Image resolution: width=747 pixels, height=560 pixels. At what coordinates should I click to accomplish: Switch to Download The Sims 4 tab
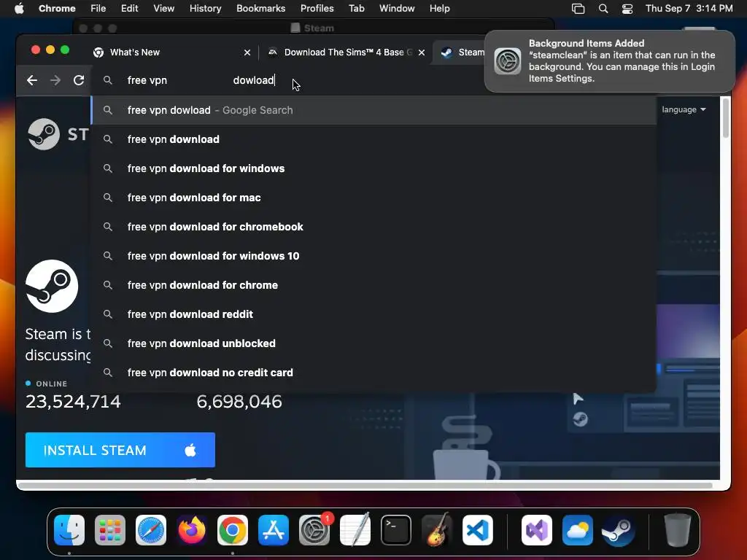click(347, 52)
